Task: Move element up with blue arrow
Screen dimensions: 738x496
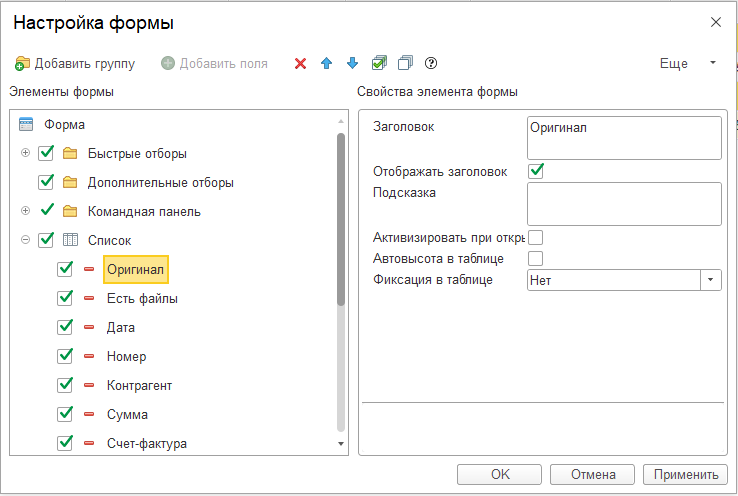Action: click(x=326, y=63)
